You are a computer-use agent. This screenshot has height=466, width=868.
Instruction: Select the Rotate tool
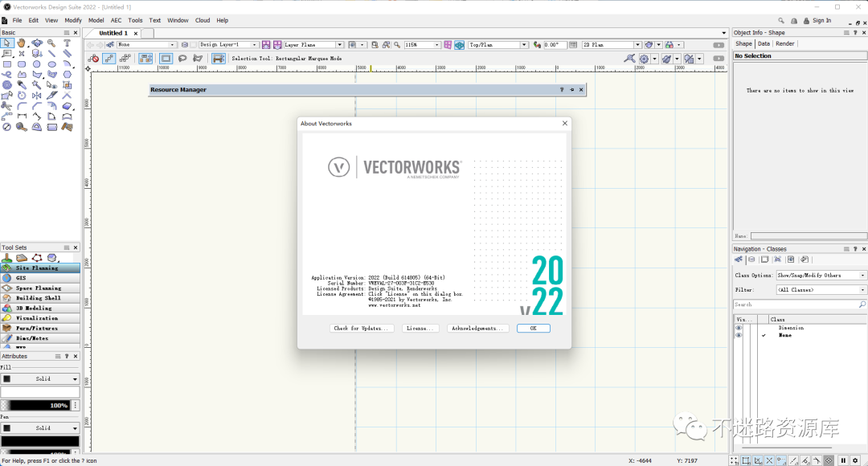pyautogui.click(x=22, y=96)
